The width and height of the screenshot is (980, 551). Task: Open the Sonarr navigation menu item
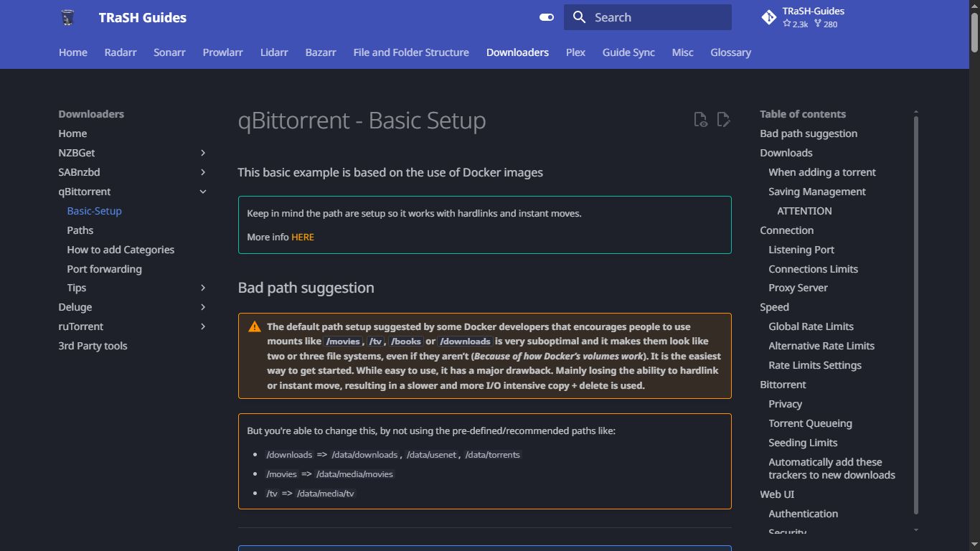pos(169,52)
